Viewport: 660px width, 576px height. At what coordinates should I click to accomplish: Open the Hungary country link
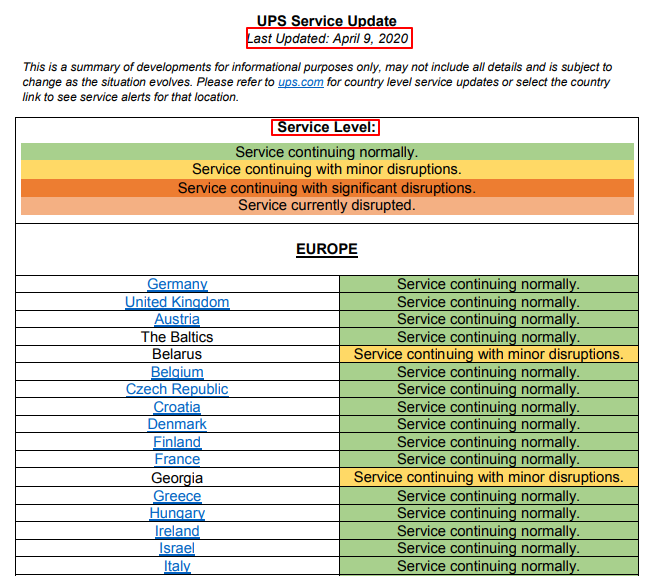pos(177,513)
